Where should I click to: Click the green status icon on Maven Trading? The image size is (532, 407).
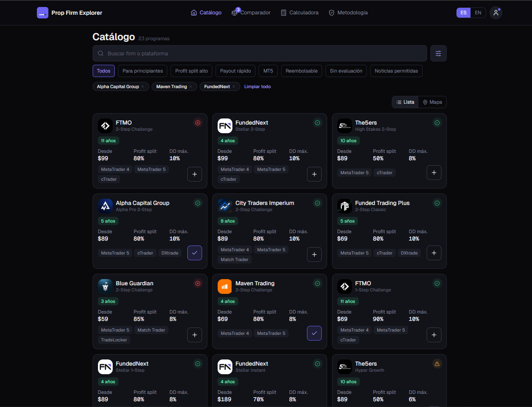tap(318, 283)
